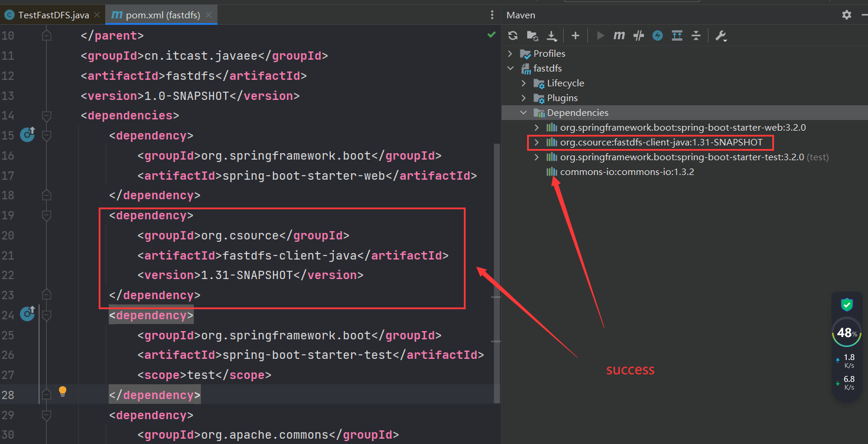Click Collapse All icon in Maven toolbar

coord(696,35)
